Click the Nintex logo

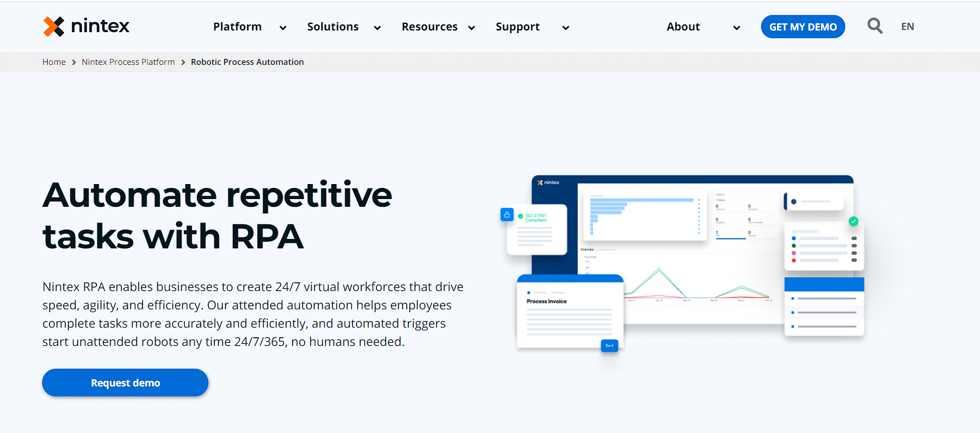pos(86,26)
